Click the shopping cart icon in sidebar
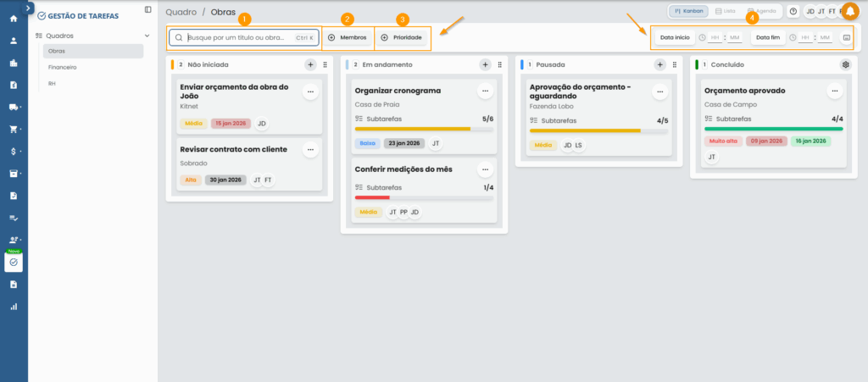868x382 pixels. pyautogui.click(x=14, y=130)
